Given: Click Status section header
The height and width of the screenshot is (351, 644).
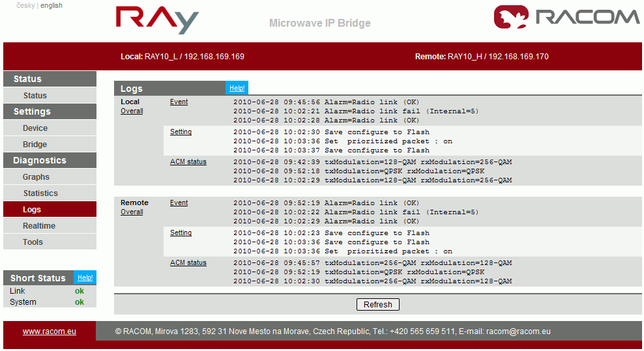Looking at the screenshot, I should coord(50,79).
